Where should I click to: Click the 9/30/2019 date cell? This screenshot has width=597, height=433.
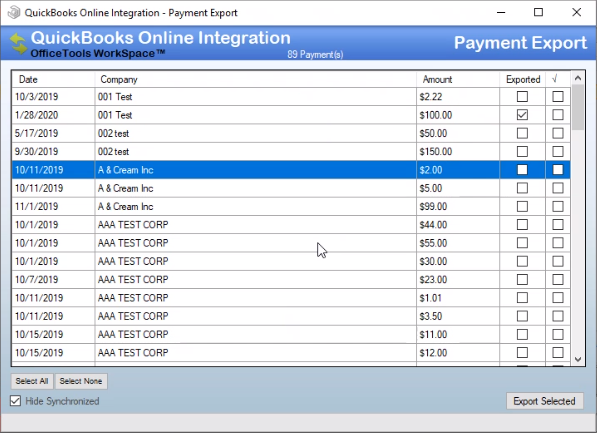coord(53,152)
